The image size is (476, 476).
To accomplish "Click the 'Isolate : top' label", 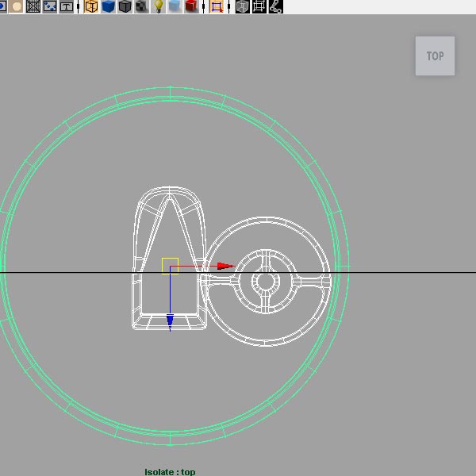I will (x=170, y=472).
